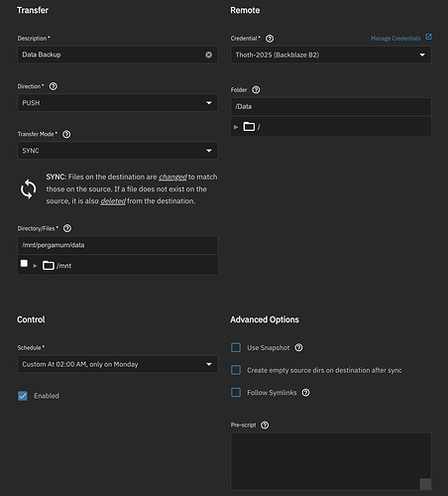
Task: Open help tooltip for Transfer Mode
Action: click(66, 134)
